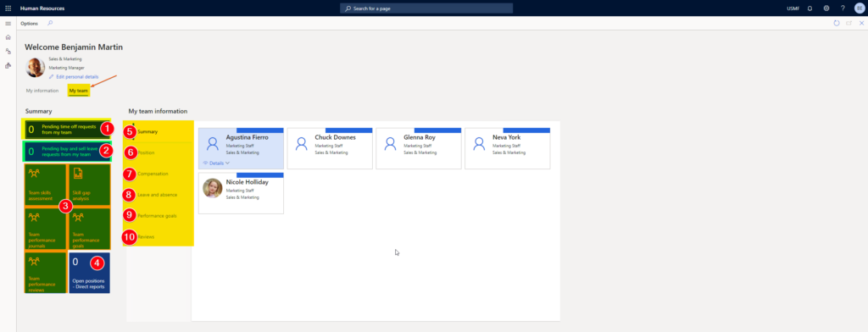Open the Team performance journals tile
The width and height of the screenshot is (868, 332).
[46, 229]
